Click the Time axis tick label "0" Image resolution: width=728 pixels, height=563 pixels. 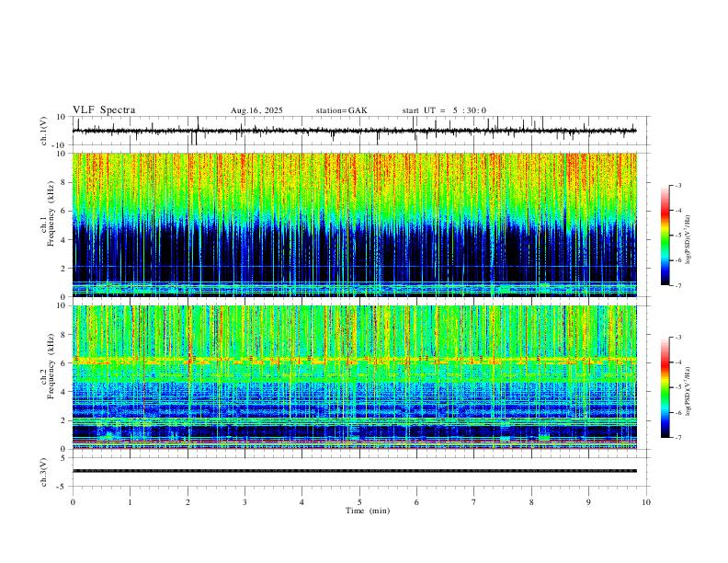pos(73,502)
